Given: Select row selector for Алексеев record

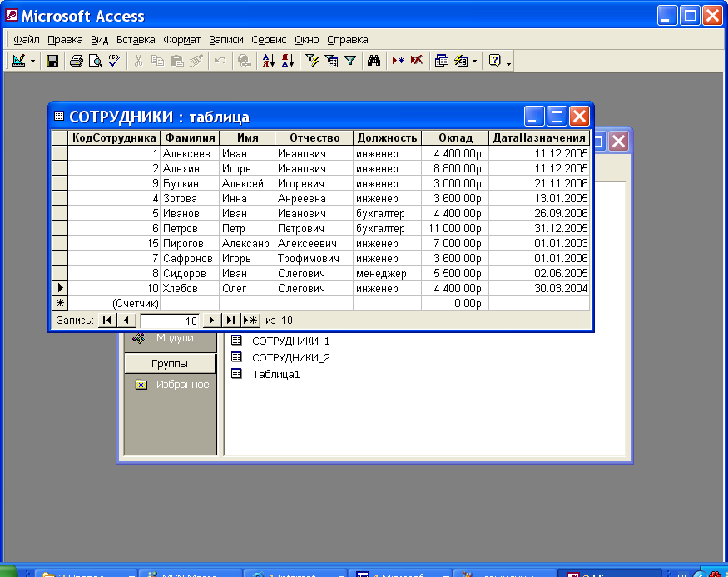Looking at the screenshot, I should tap(60, 153).
